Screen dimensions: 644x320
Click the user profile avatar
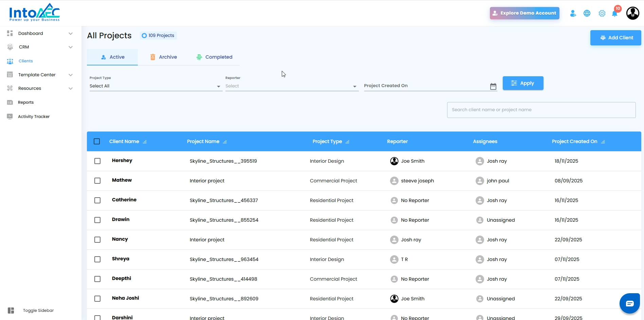[632, 14]
